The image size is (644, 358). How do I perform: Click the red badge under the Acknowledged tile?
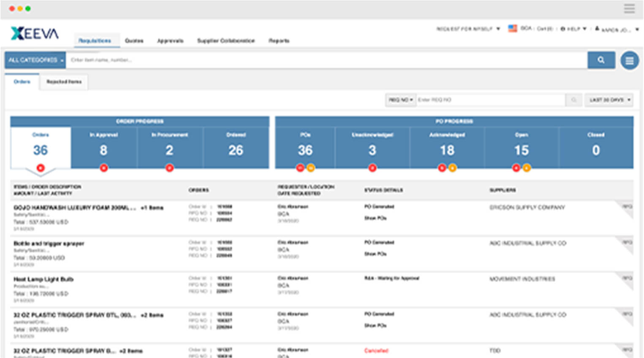[x=442, y=168]
